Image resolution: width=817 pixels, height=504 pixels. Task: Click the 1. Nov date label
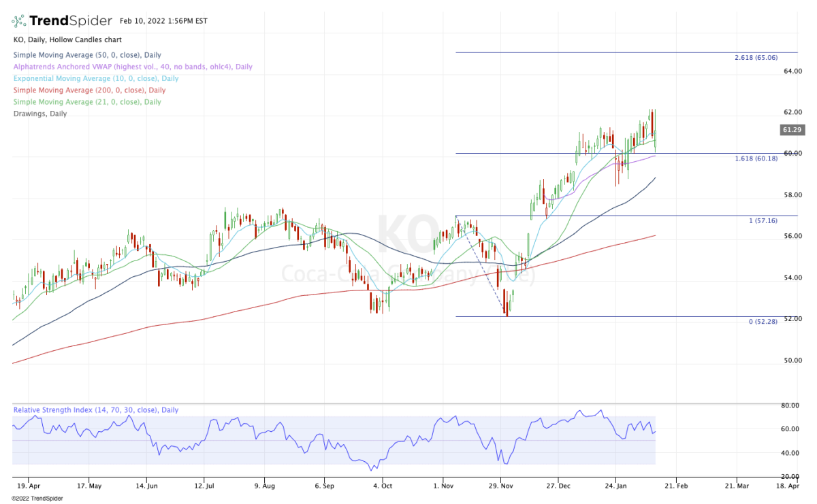coord(443,486)
